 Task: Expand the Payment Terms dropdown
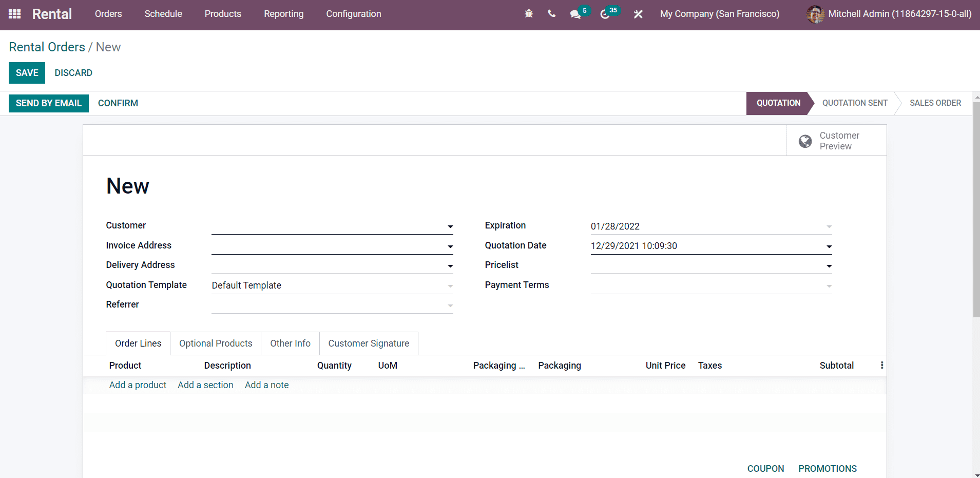(829, 286)
